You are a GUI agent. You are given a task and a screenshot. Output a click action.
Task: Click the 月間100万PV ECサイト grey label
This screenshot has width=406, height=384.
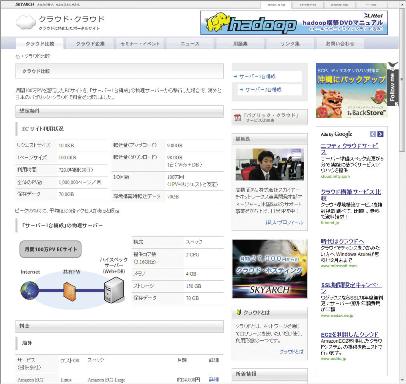coord(51,249)
